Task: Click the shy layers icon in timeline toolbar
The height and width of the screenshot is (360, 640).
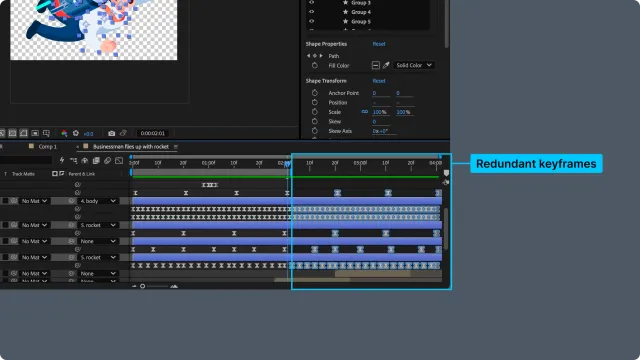Action: point(84,160)
